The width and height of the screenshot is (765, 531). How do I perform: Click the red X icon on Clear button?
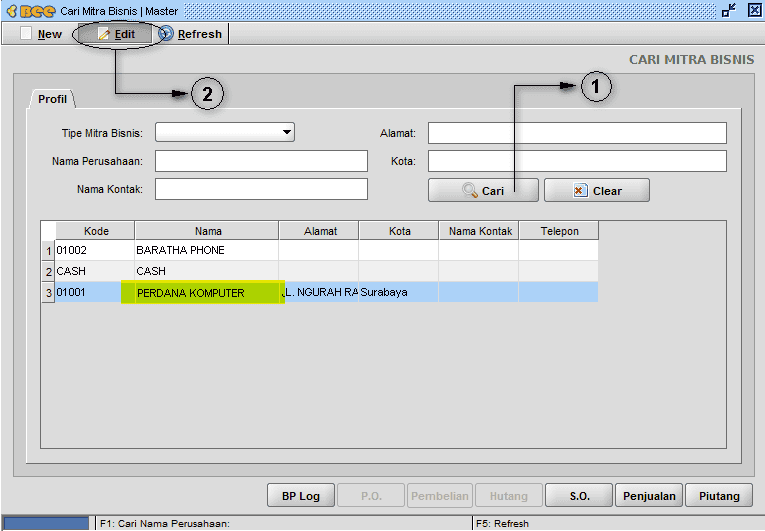click(x=580, y=190)
